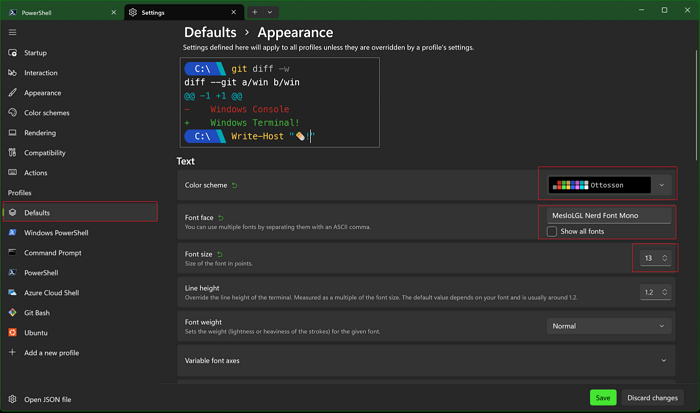The image size is (700, 413).
Task: Click the settings page vertical scrollbar
Action: (696, 105)
